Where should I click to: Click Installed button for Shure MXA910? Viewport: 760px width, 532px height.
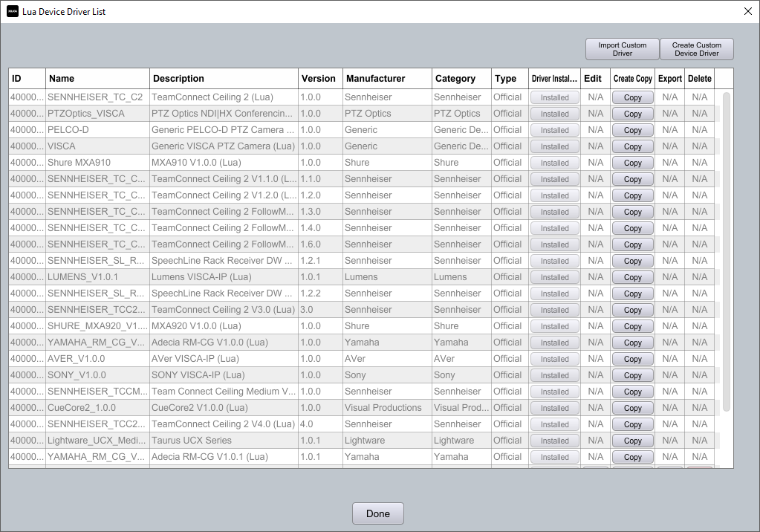[x=554, y=163]
